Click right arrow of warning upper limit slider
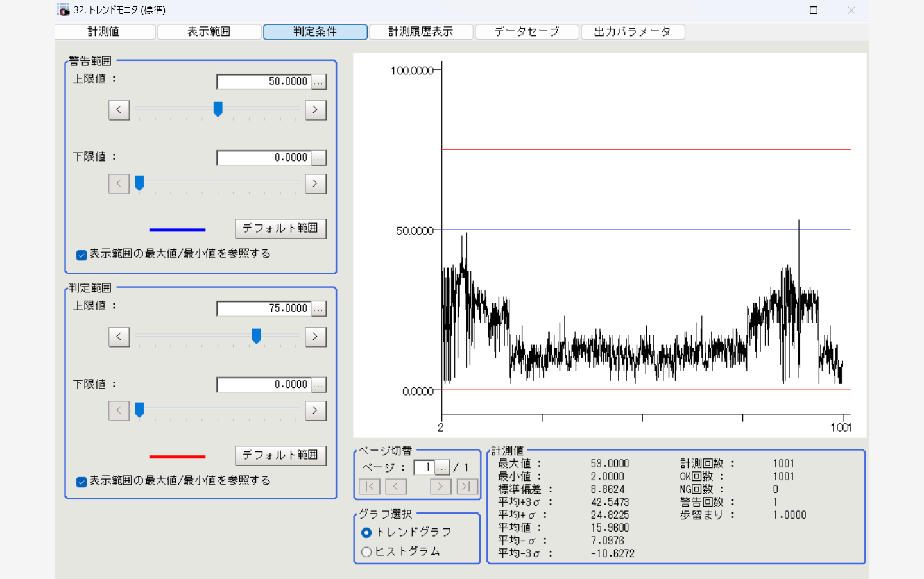Viewport: 924px width, 579px height. [x=315, y=110]
